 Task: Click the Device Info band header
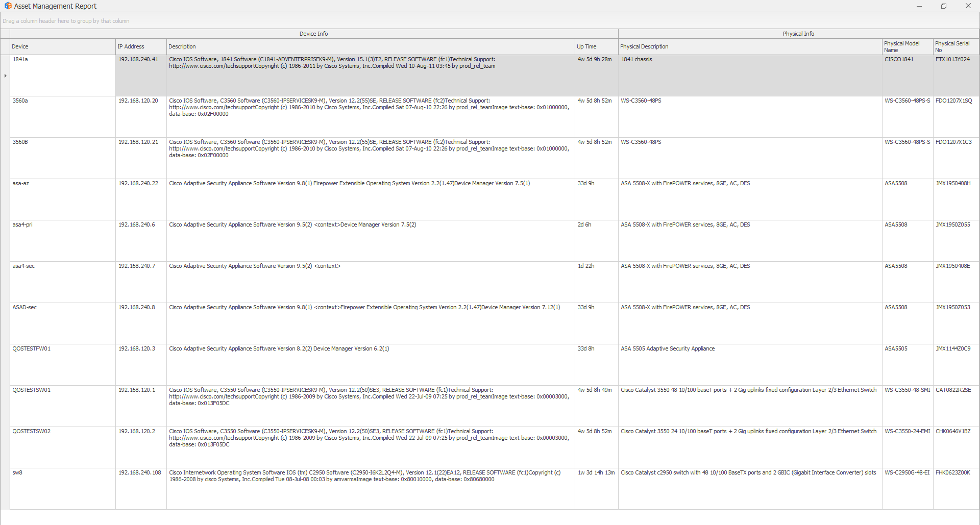point(314,34)
